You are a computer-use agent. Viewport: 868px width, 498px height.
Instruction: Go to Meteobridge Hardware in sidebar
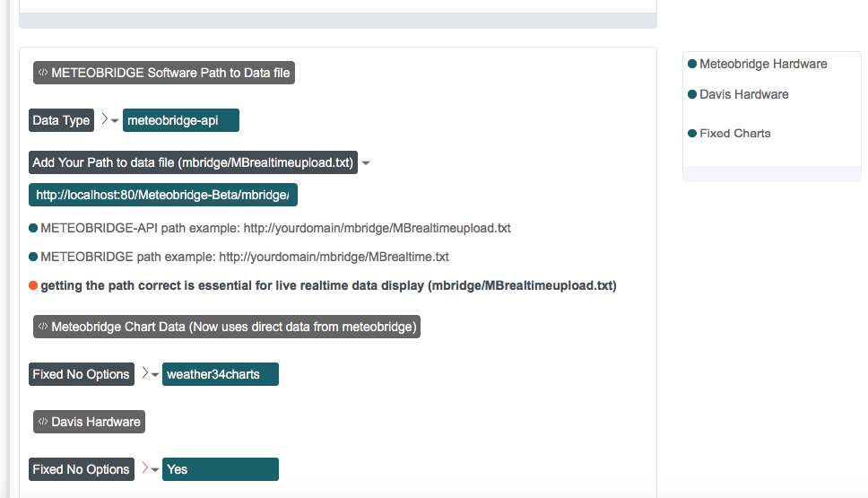click(x=762, y=64)
